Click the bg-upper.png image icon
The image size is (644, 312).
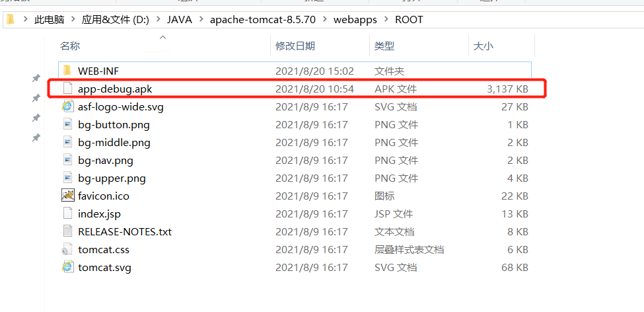point(67,178)
